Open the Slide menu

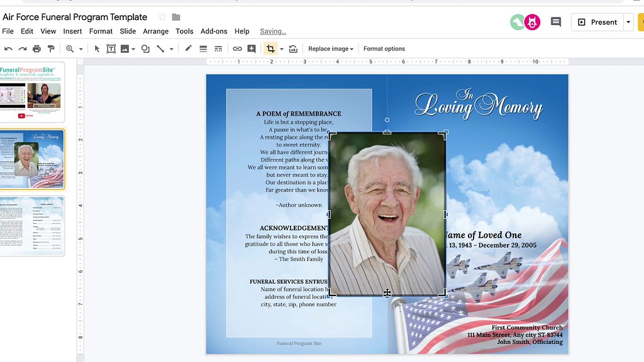[128, 31]
